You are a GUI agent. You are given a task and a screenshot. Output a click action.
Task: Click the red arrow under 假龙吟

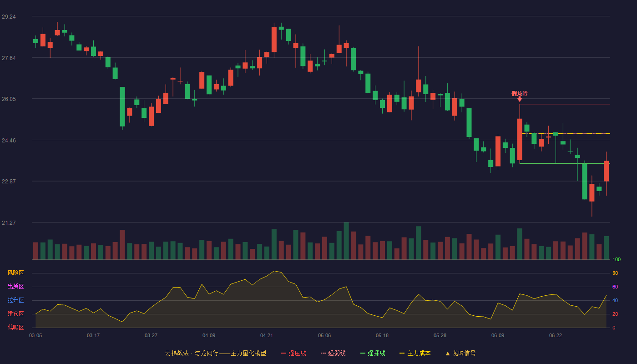[520, 99]
